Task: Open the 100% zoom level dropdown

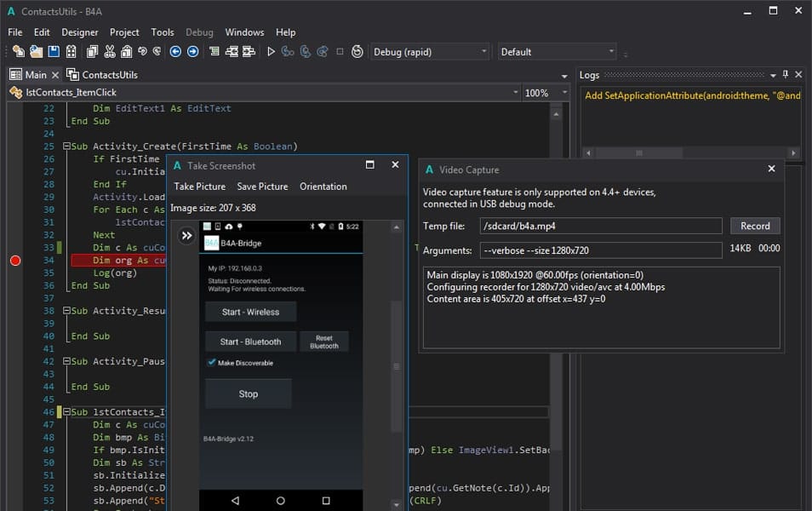Action: [546, 93]
